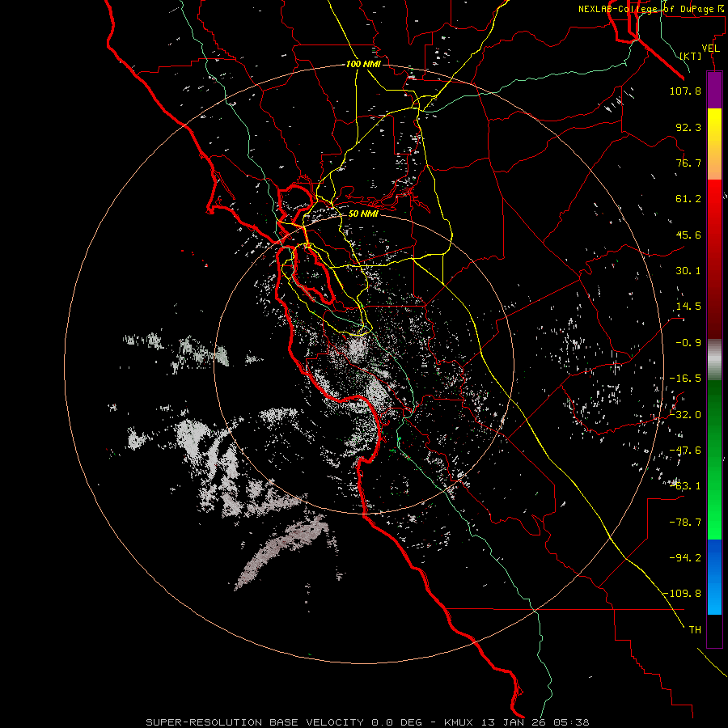Click the '50 NMI' range ring label
The image size is (728, 728).
[x=363, y=214]
